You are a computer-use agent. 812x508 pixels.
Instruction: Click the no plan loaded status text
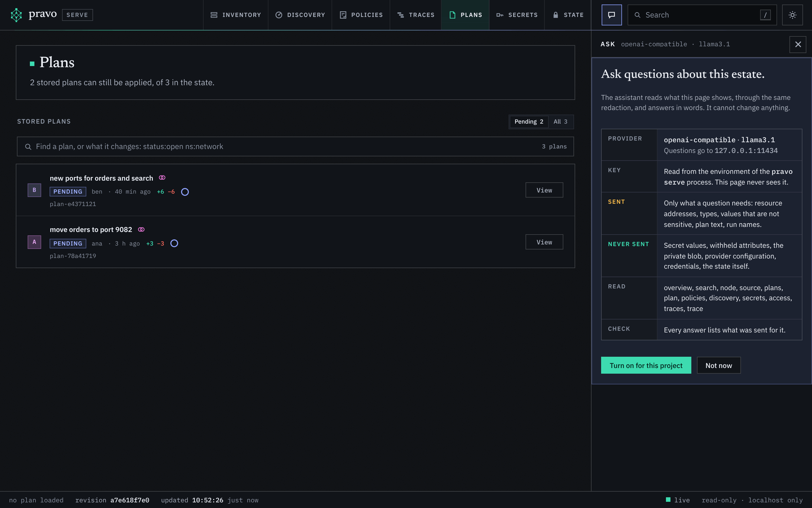point(36,500)
